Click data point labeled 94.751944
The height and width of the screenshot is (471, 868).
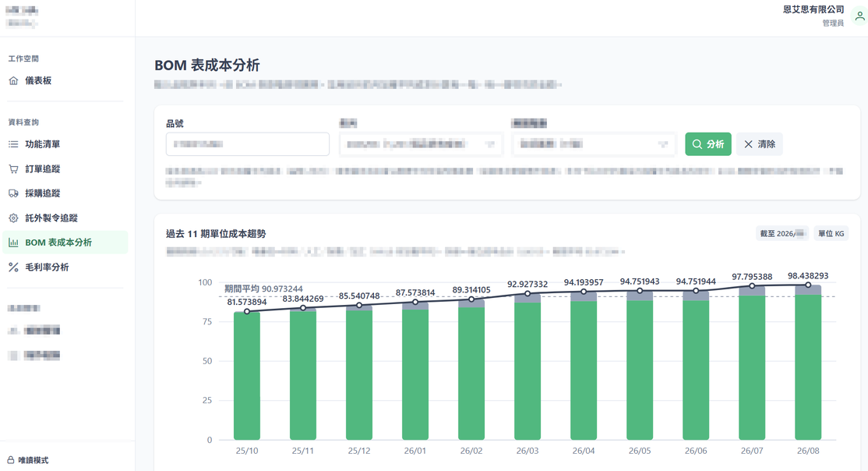coord(696,291)
